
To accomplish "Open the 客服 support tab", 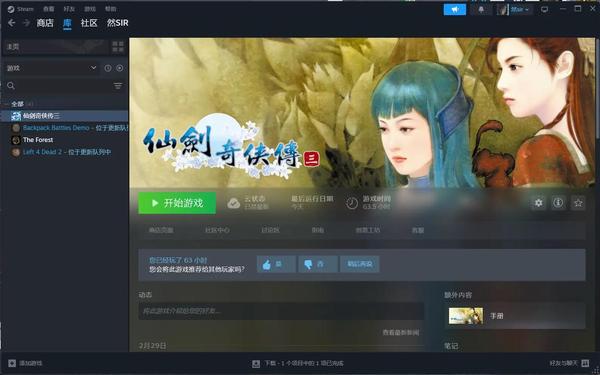I will 418,230.
